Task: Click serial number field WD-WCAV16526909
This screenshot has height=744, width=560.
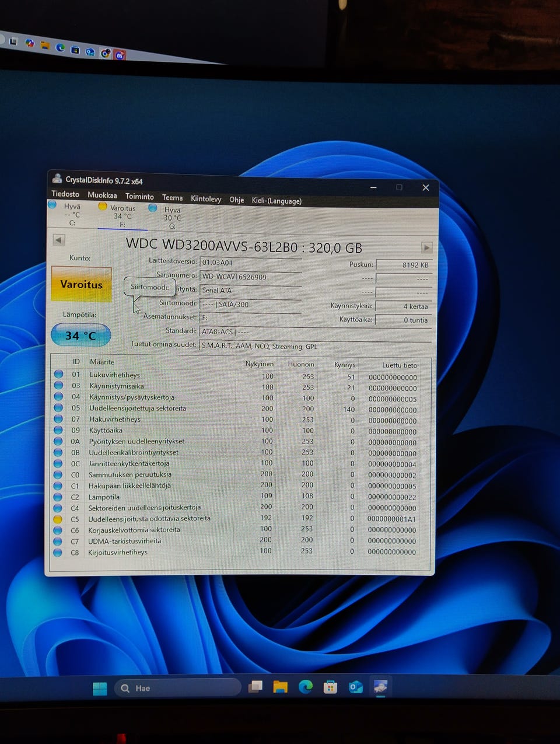Action: coord(251,277)
